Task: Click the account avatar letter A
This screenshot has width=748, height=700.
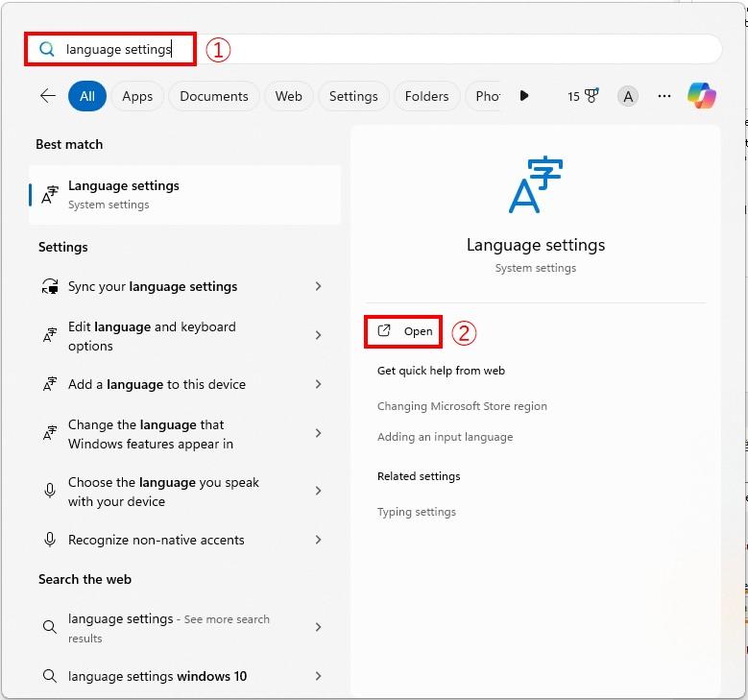Action: click(628, 96)
